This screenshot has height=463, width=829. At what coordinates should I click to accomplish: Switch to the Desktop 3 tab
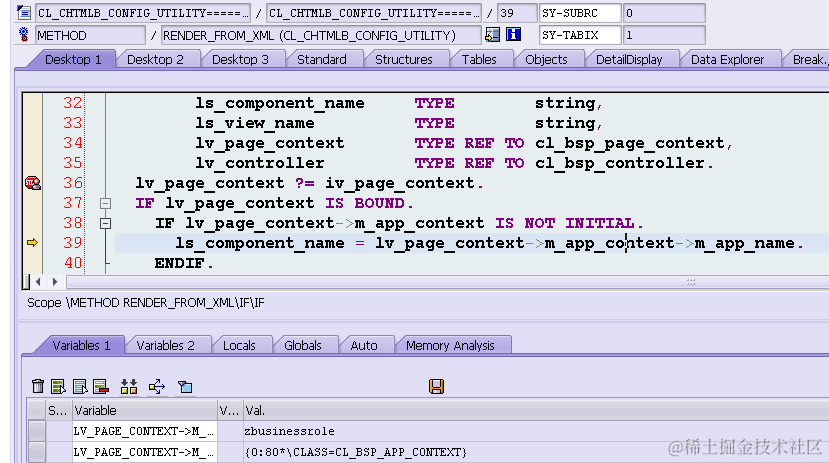[x=241, y=59]
